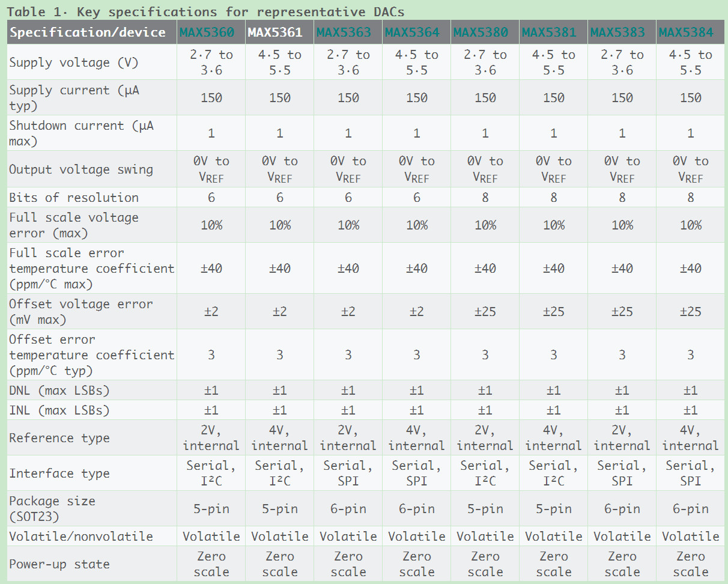Select the 'INL (max LSBs)' row label
Image resolution: width=728 pixels, height=584 pixels.
59,411
